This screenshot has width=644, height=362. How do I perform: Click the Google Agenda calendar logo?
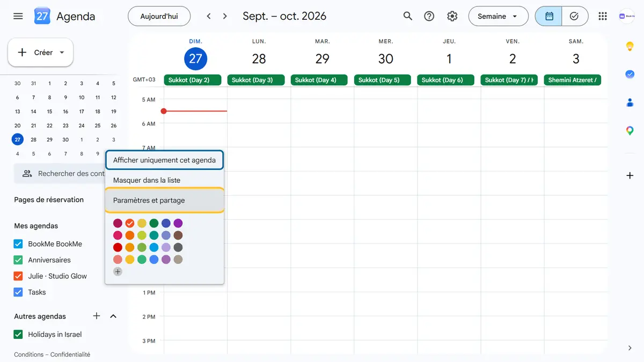(x=42, y=16)
